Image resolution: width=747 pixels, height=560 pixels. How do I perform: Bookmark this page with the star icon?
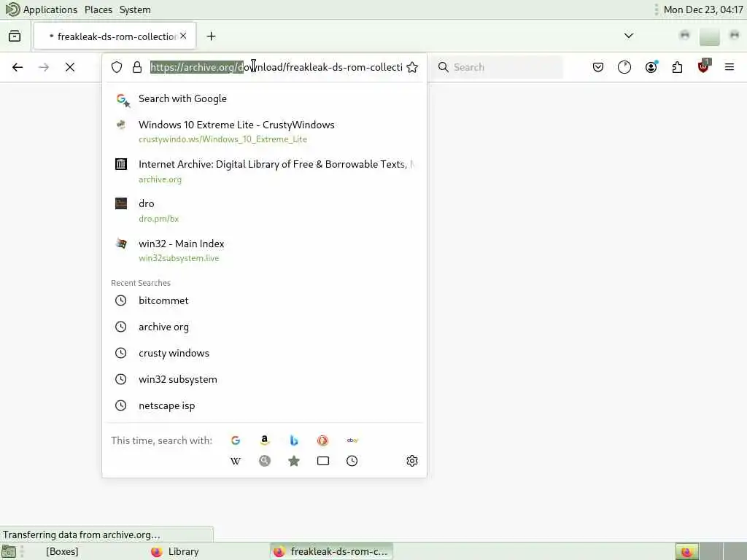coord(412,67)
